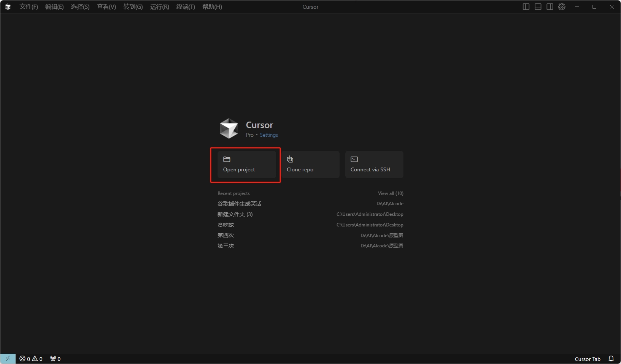Image resolution: width=621 pixels, height=364 pixels.
Task: Toggle the secondary sidebar layout icon
Action: coord(550,7)
